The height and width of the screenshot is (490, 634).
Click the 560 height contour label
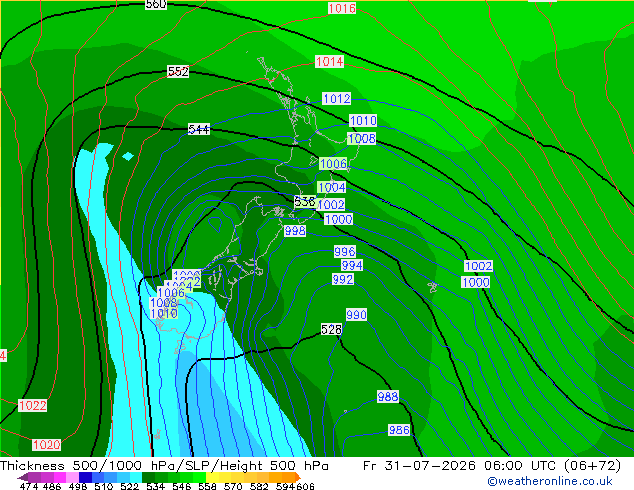tap(156, 4)
